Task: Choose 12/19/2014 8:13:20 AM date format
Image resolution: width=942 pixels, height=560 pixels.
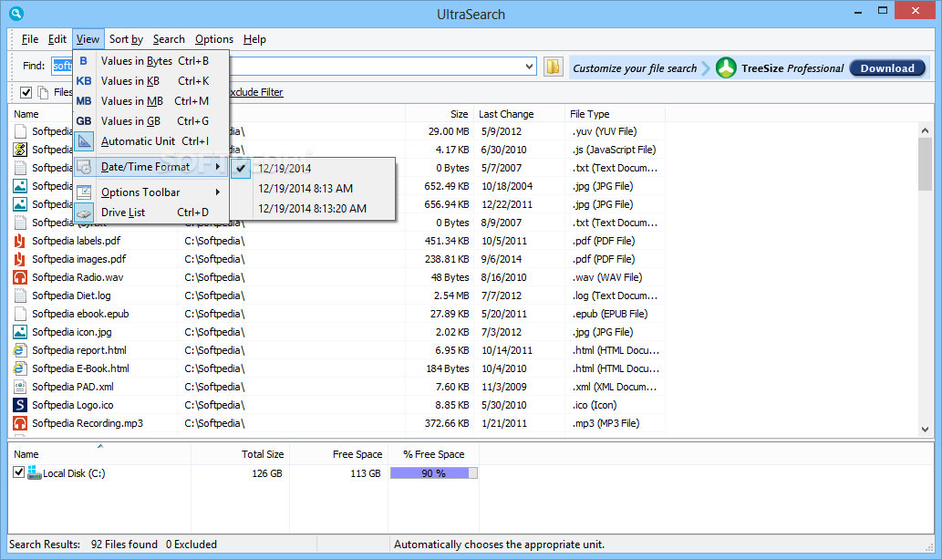Action: 313,209
